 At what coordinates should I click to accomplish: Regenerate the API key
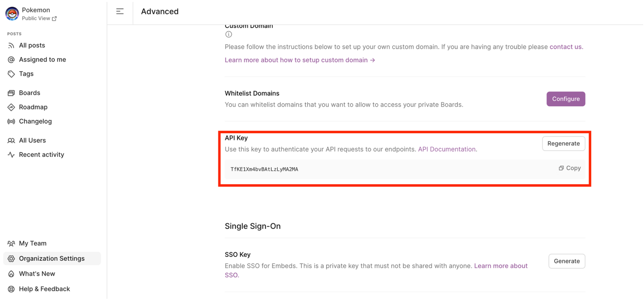pyautogui.click(x=563, y=144)
